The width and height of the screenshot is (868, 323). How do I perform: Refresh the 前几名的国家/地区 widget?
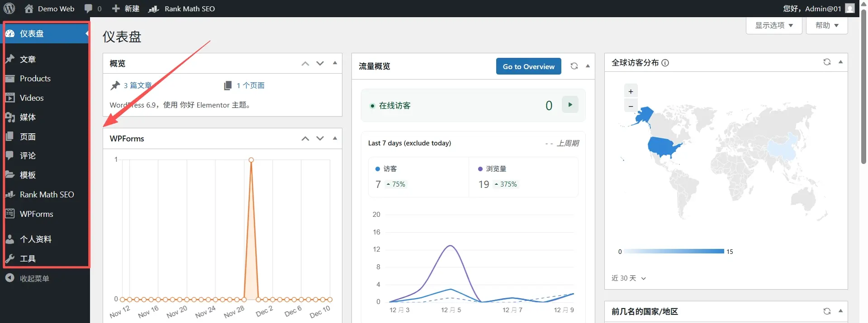click(x=827, y=311)
